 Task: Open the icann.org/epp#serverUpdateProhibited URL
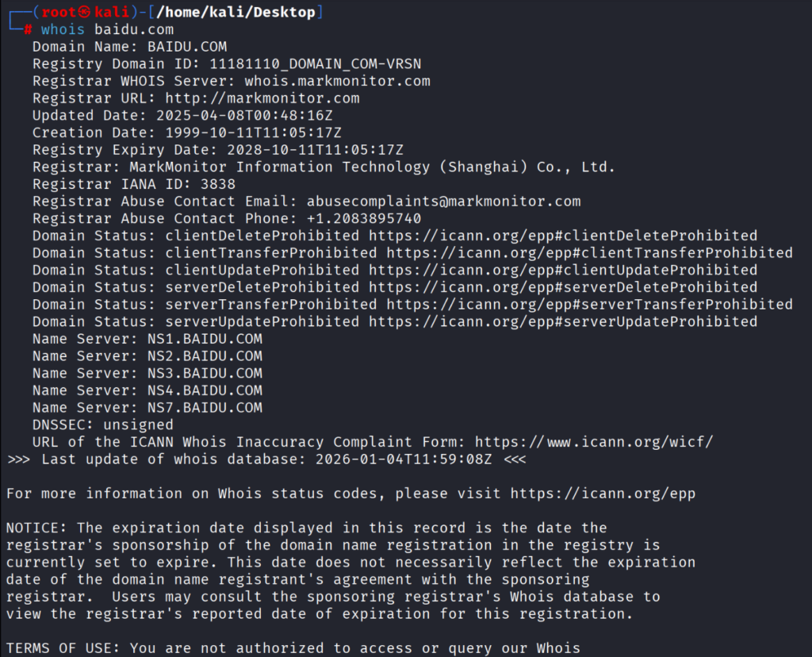point(563,322)
